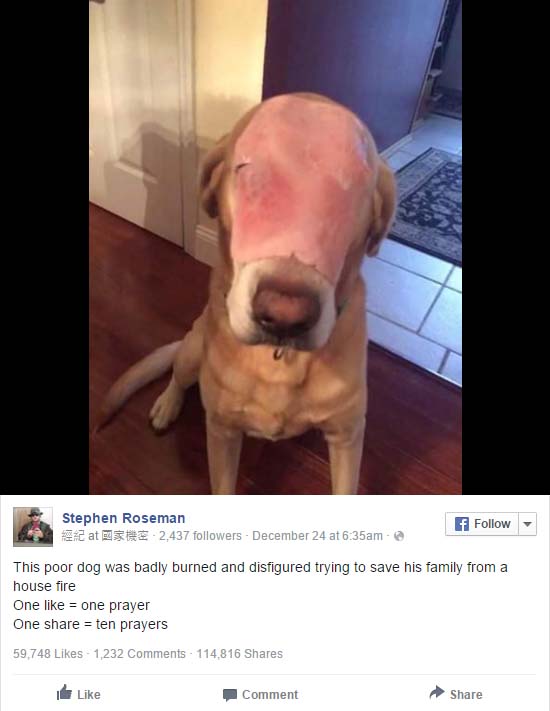This screenshot has width=550, height=711.
Task: View the 114,816 Shares
Action: click(x=239, y=653)
